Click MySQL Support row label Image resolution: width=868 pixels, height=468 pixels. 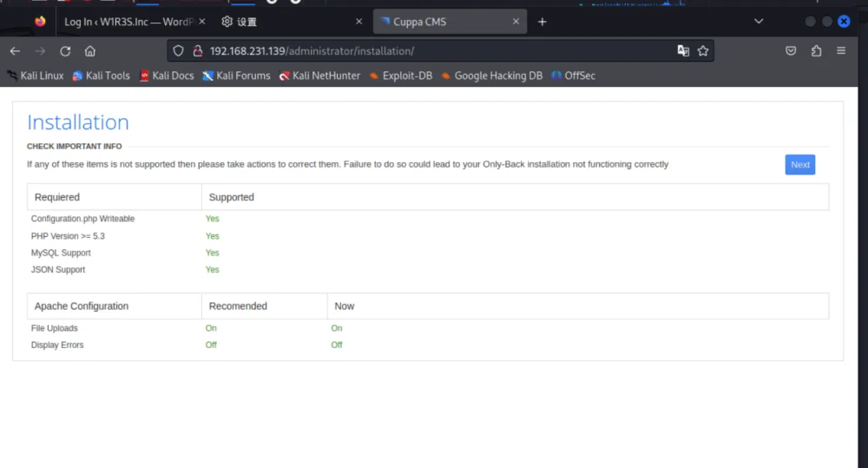click(x=61, y=253)
